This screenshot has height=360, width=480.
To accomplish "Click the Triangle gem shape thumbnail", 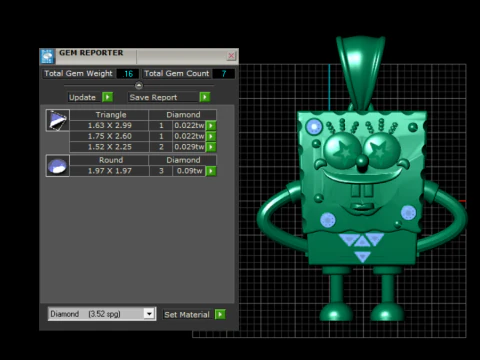I will [x=58, y=120].
